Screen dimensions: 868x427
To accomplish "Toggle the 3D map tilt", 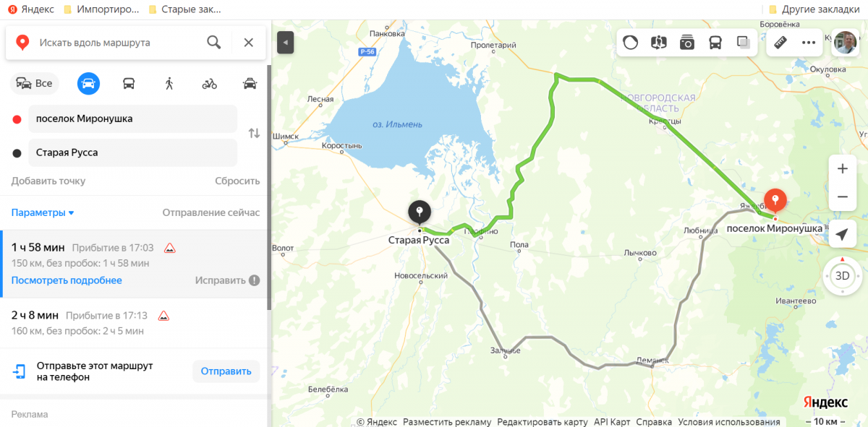I will coord(842,276).
